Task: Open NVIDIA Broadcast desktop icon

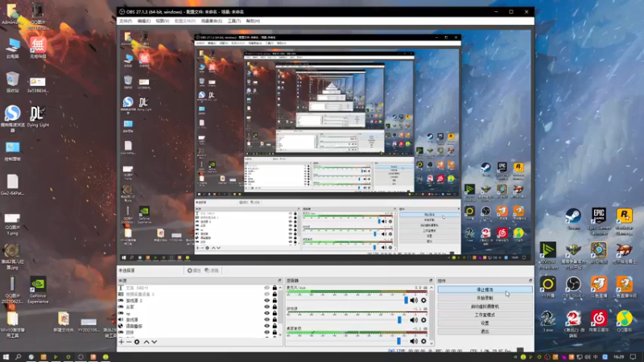Action: pos(548,256)
